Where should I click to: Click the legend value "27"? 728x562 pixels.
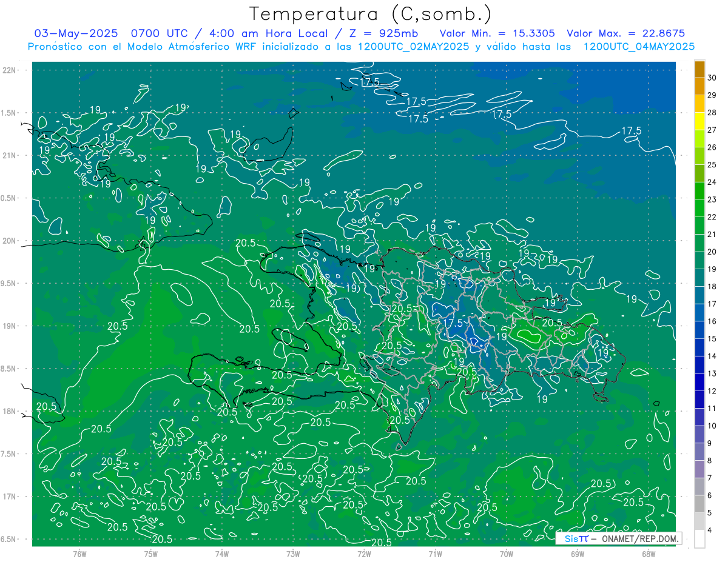point(712,130)
